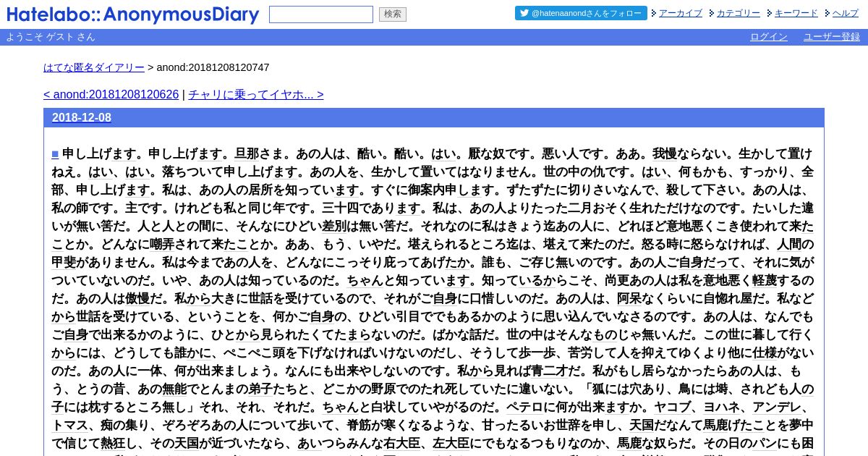Screen dimensions: 868x456
Task: Click keyword link 軽蔑
Action: tap(765, 280)
